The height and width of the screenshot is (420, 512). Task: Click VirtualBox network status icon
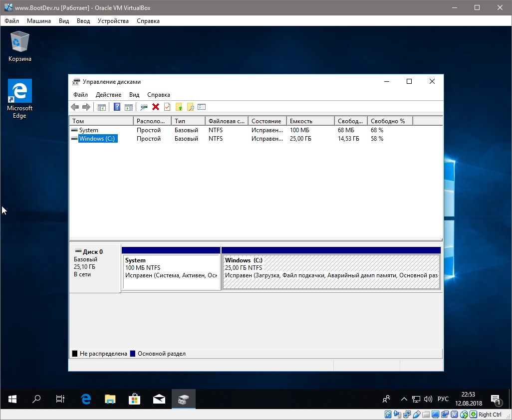click(407, 415)
